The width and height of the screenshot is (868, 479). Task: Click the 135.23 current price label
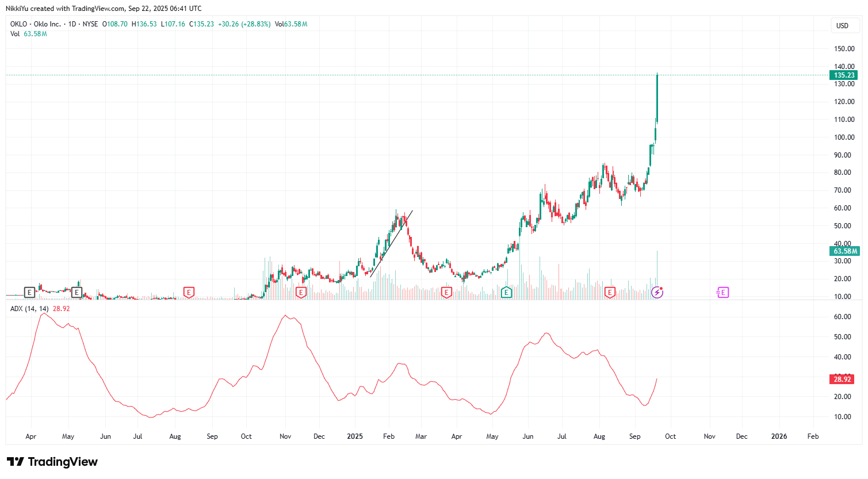tap(844, 75)
